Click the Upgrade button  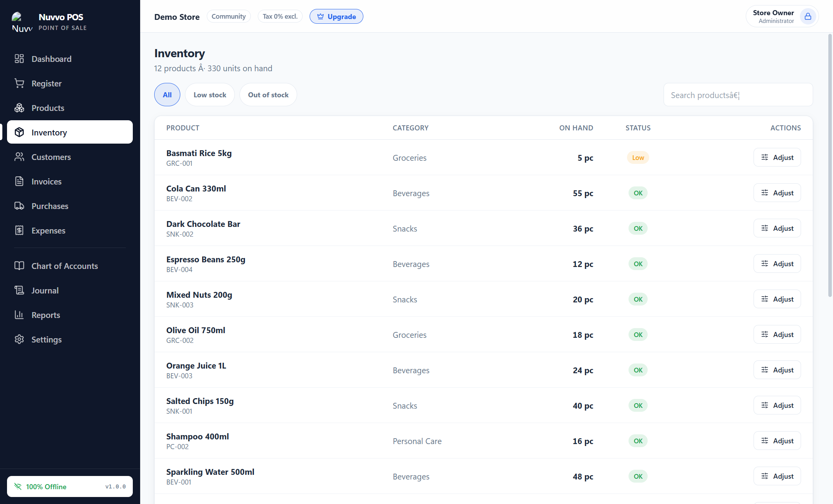[x=336, y=16]
